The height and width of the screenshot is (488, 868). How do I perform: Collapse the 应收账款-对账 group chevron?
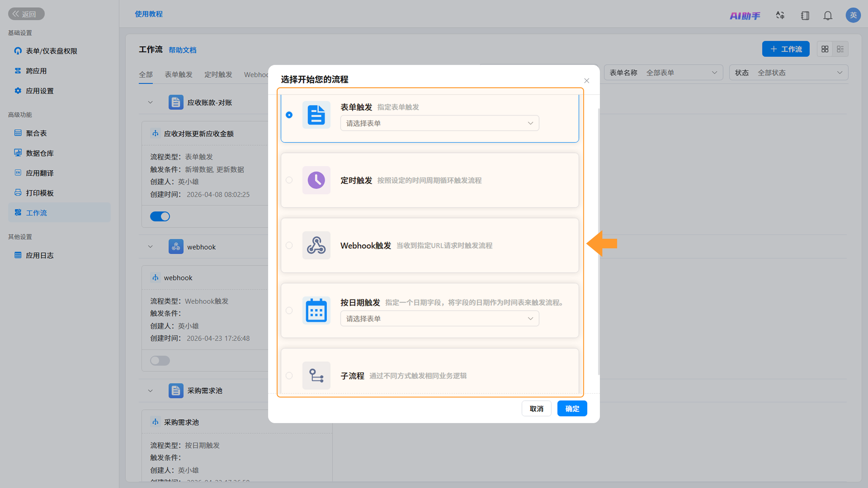(150, 102)
